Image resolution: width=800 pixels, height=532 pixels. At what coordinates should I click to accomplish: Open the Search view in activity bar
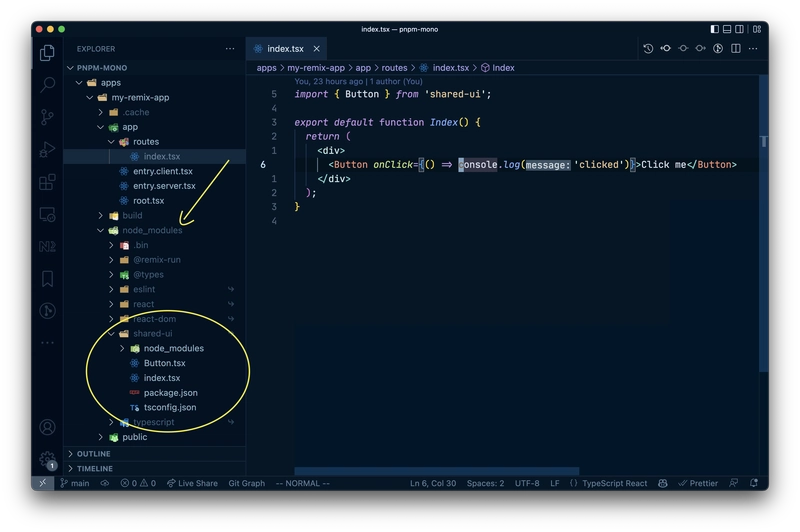click(x=47, y=84)
